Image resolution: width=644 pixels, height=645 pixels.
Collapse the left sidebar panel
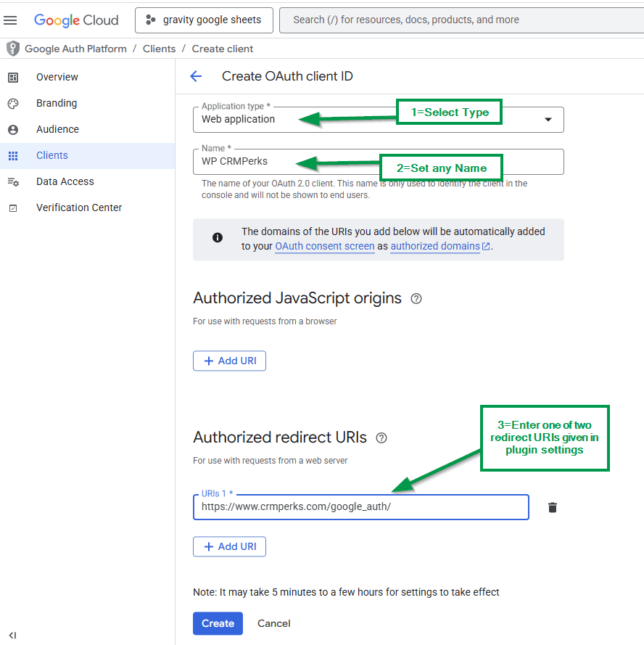tap(13, 636)
